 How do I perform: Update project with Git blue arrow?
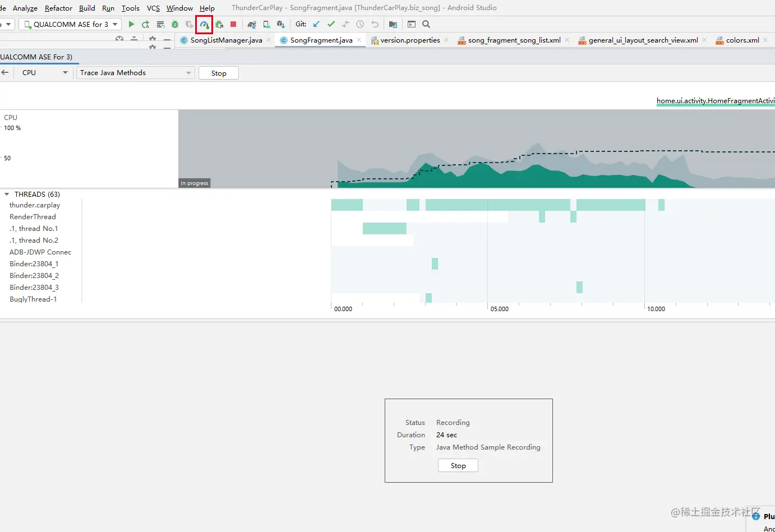point(316,24)
